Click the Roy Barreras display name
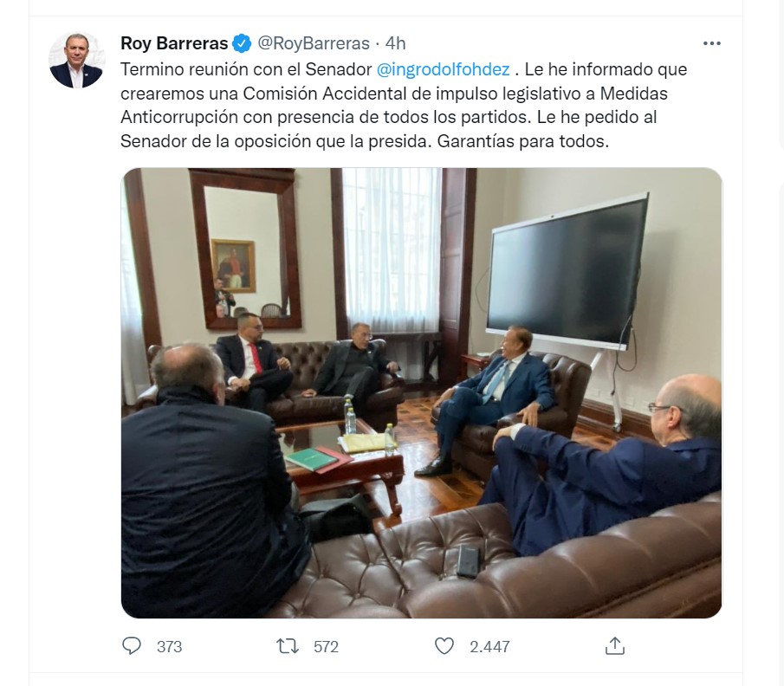The image size is (784, 686). click(174, 43)
